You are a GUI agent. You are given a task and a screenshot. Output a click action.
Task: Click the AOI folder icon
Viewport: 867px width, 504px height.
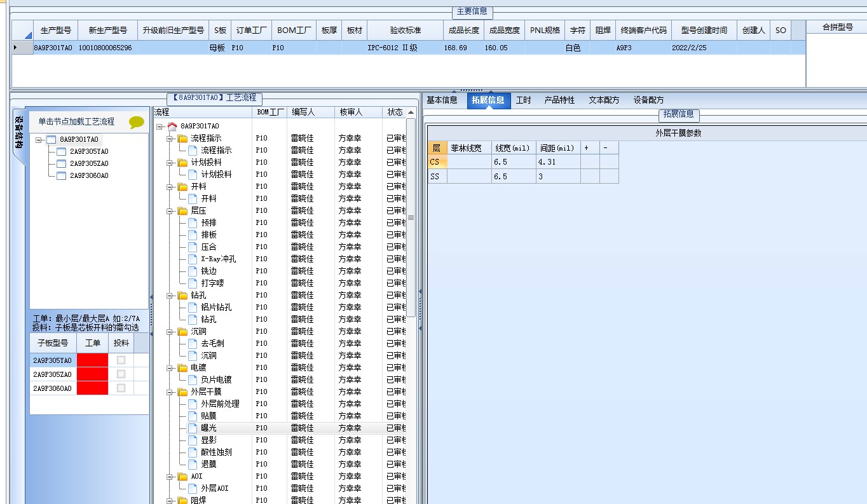tap(183, 477)
